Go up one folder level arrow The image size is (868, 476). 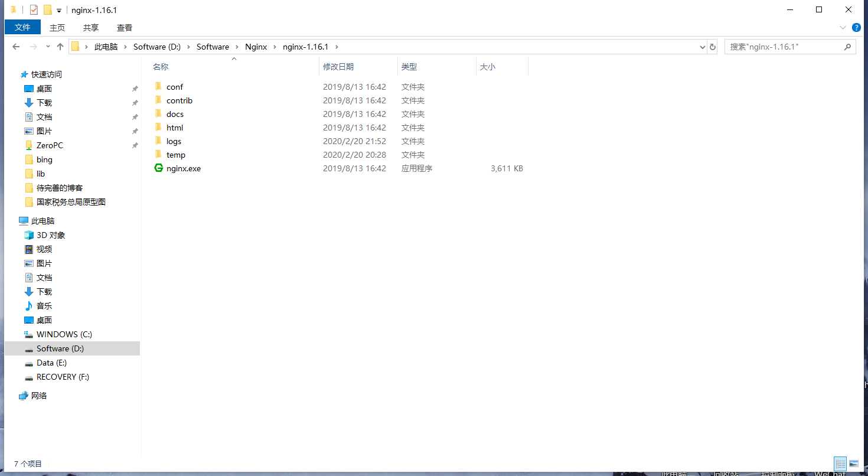[x=60, y=47]
